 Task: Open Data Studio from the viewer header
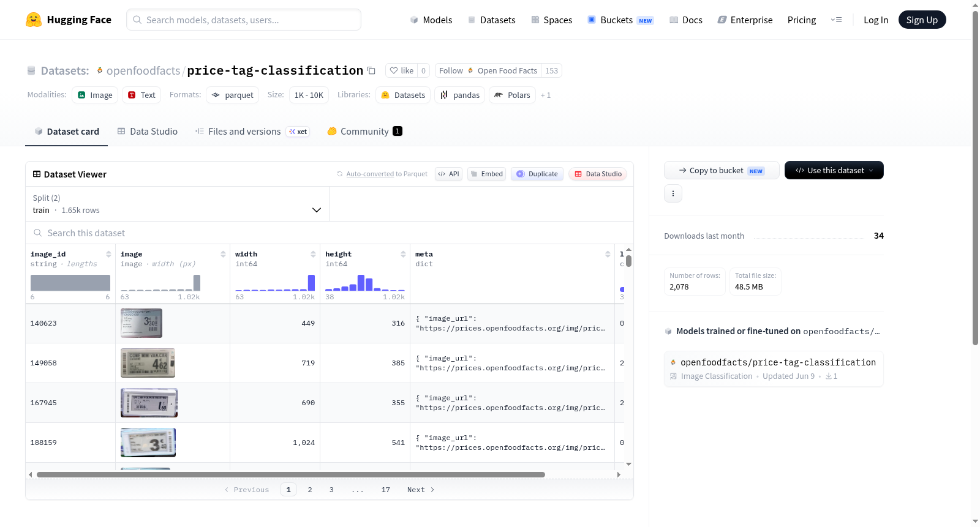598,174
